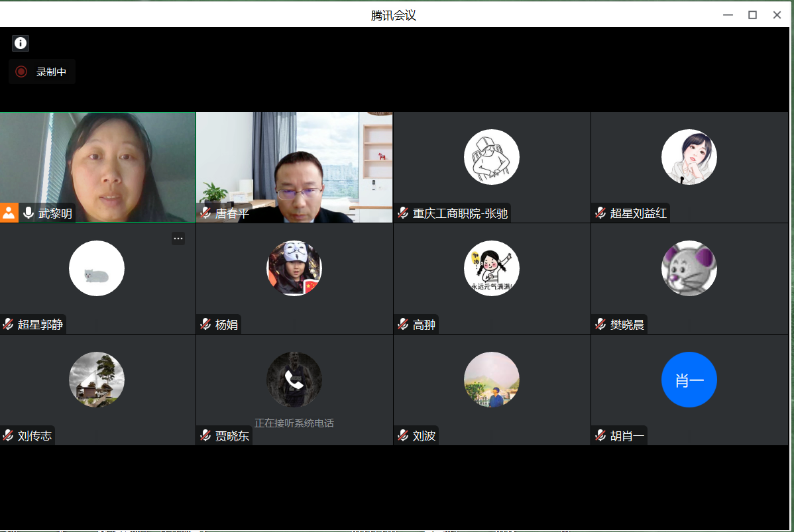This screenshot has width=794, height=532.
Task: Click the name label 高翀
Action: [424, 325]
